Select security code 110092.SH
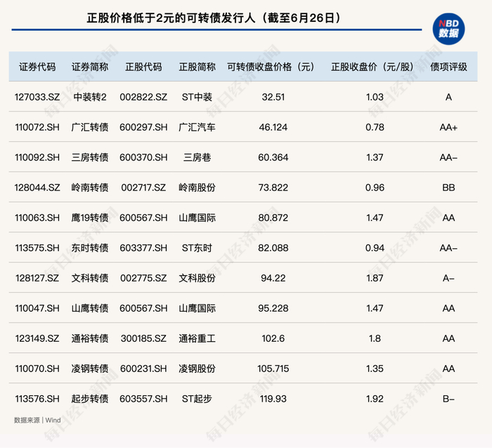The image size is (492, 448). coord(37,158)
